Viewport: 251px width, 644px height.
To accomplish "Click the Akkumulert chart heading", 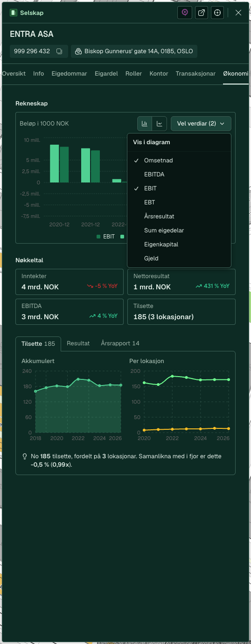I will 37,361.
